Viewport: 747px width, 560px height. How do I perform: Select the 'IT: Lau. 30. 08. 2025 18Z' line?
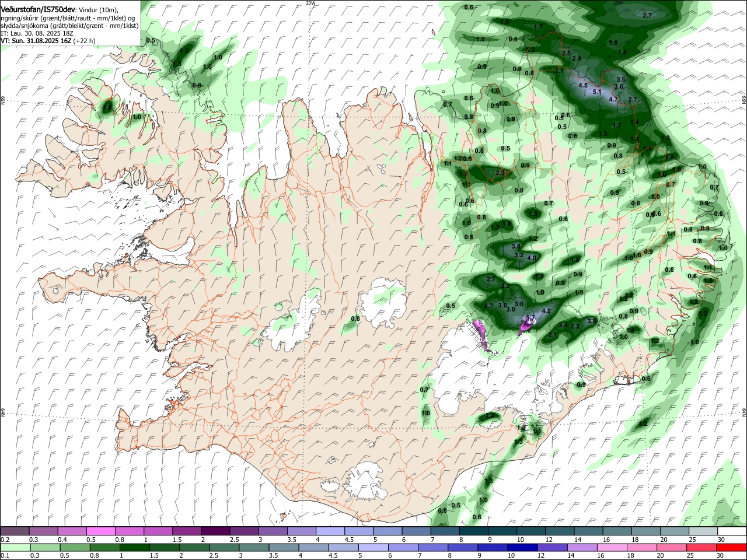pyautogui.click(x=37, y=33)
